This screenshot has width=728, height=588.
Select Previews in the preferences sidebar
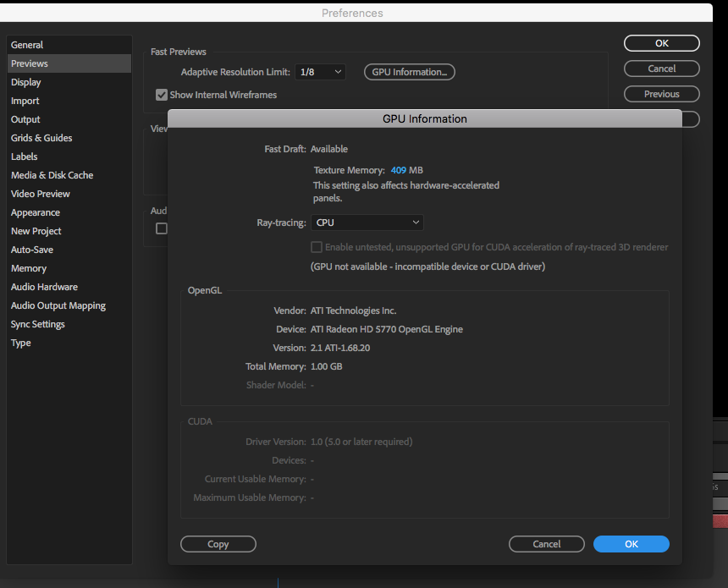(69, 63)
